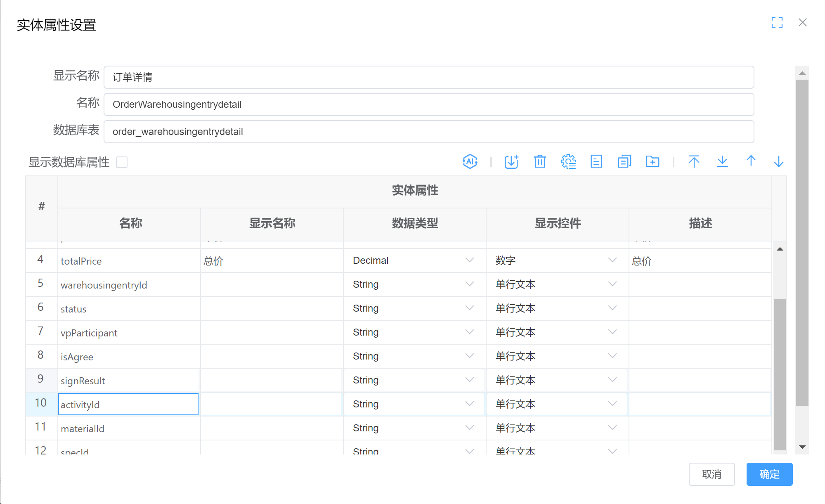Click the add attribute icon with plus arrow
This screenshot has width=825, height=504.
click(x=511, y=161)
